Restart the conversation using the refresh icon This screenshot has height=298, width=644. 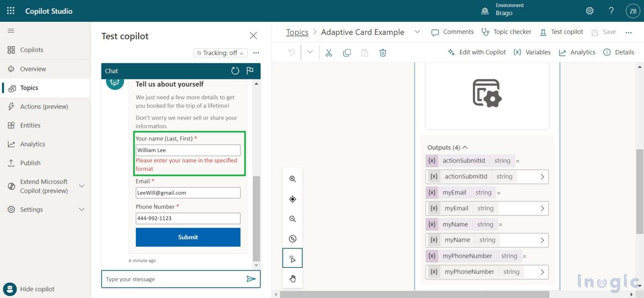235,71
